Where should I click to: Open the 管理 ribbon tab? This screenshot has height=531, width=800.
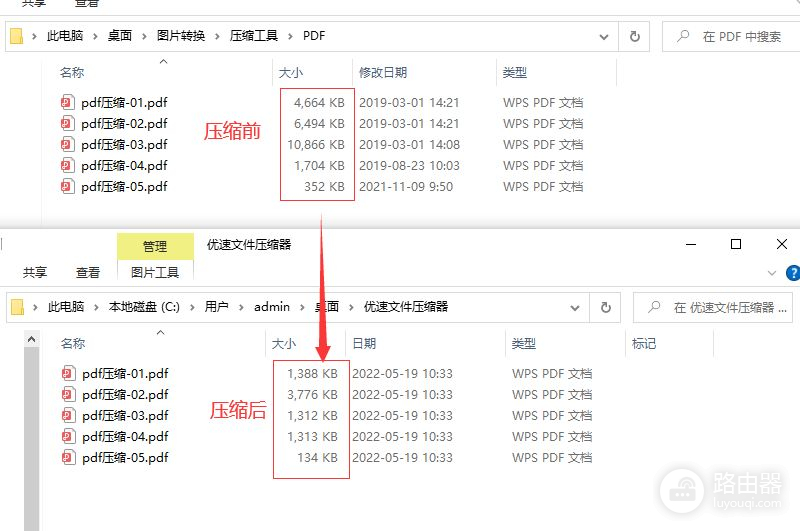(155, 246)
